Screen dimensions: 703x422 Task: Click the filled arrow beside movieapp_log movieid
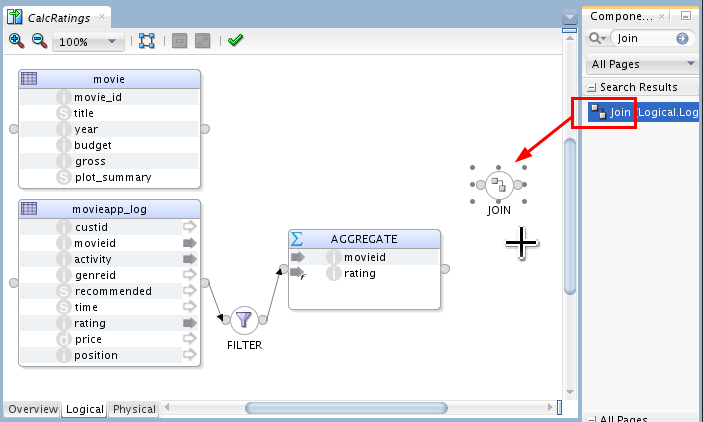[190, 243]
